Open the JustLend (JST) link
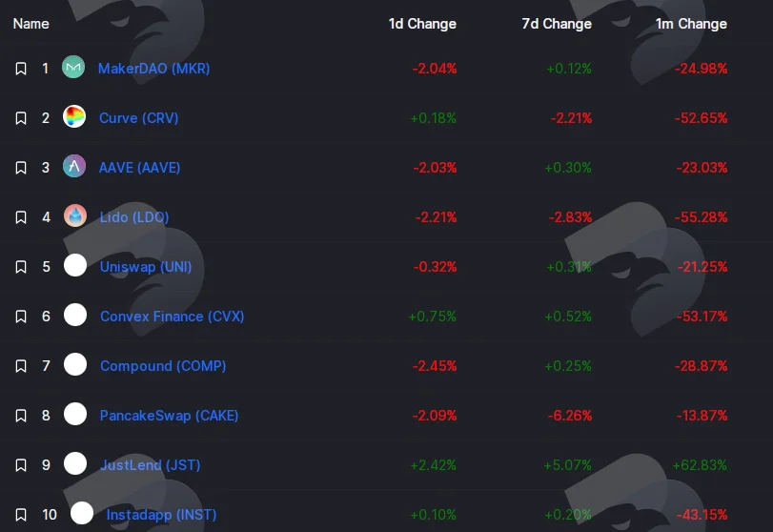 pos(151,465)
